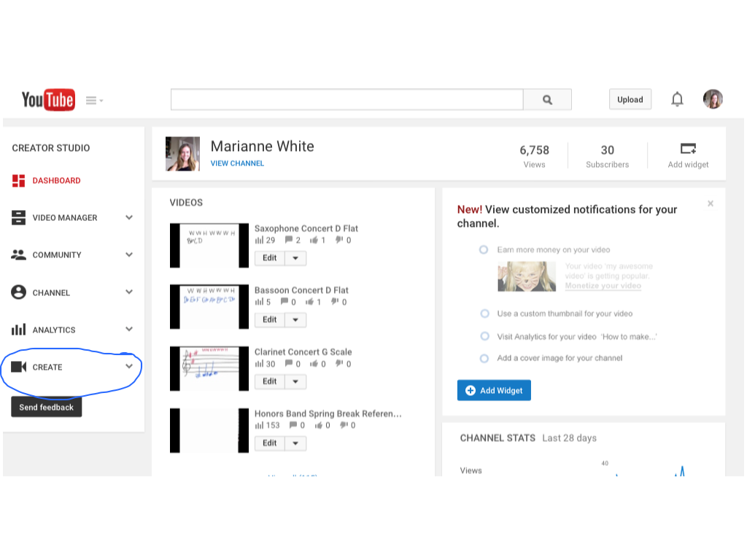Click the Upload button
Viewport: 747px width, 560px height.
point(630,99)
